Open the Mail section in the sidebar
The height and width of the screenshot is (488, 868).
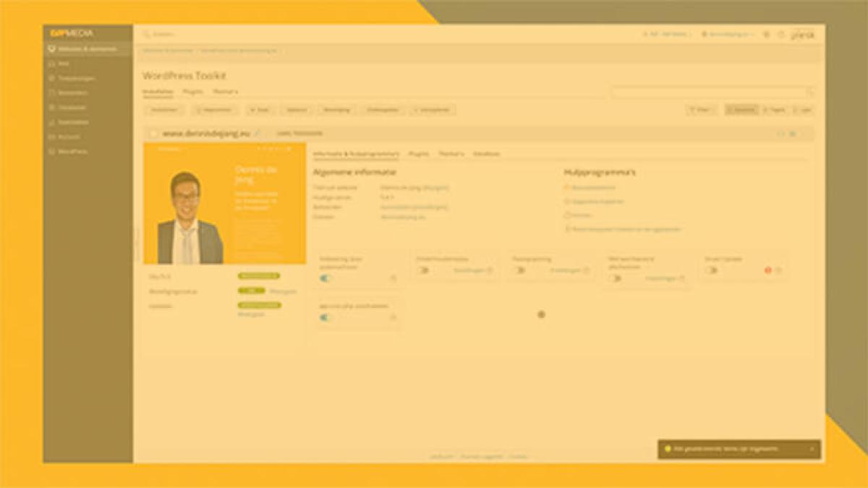[64, 64]
